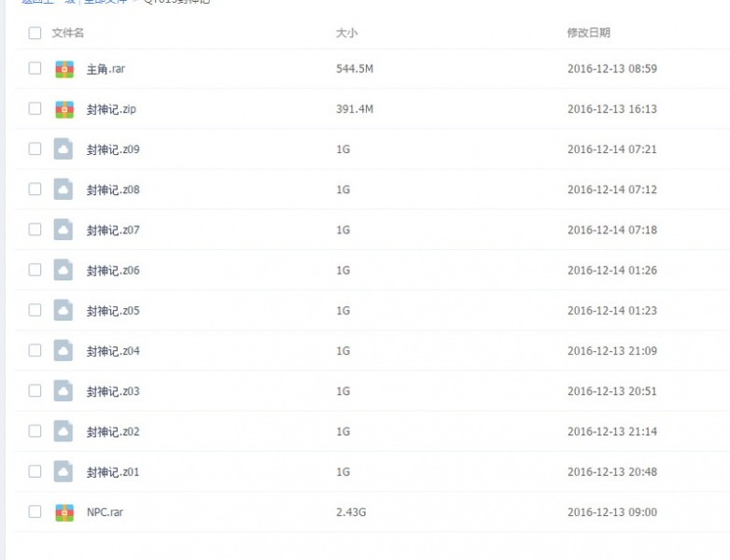Sort files by 修改日期 column header
This screenshot has height=560, width=730.
click(x=588, y=33)
